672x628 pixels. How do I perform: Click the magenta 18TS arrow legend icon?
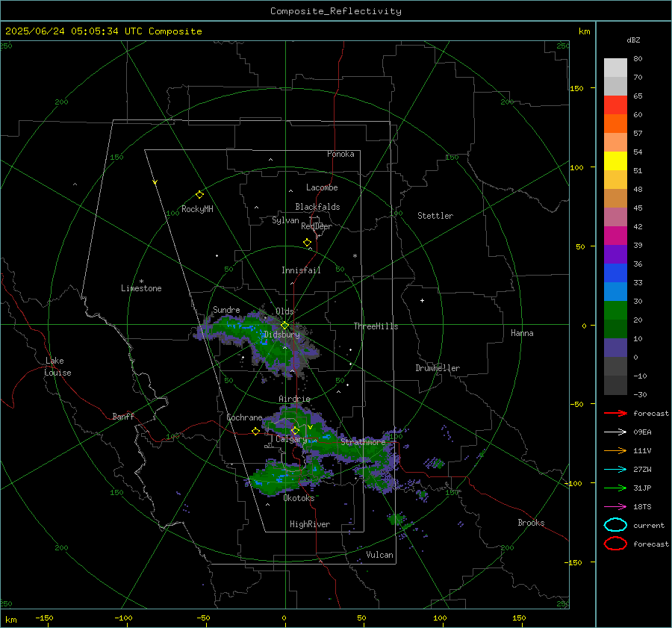pos(615,507)
